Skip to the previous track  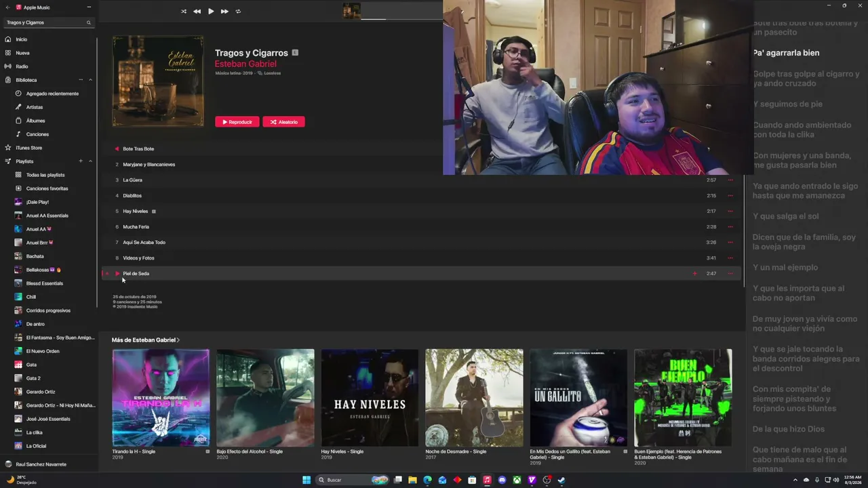pyautogui.click(x=197, y=12)
